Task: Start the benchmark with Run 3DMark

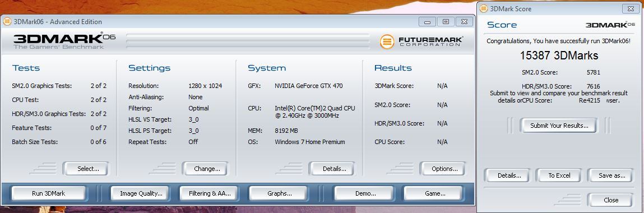Action: coord(48,193)
